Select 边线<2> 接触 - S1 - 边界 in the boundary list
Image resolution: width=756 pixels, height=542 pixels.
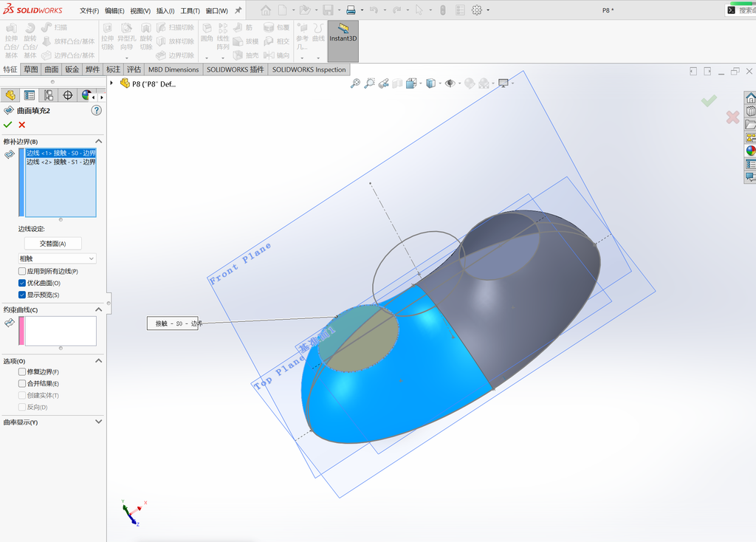pos(61,162)
